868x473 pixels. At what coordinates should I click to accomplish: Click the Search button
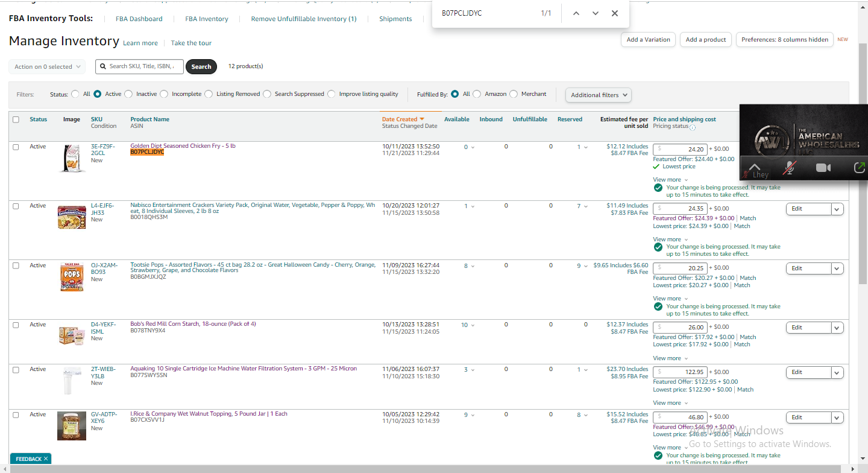(201, 66)
